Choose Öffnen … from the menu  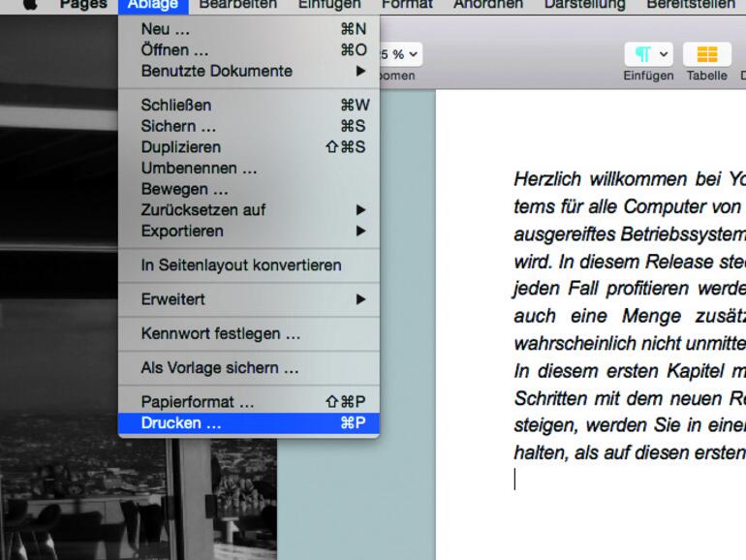click(249, 50)
